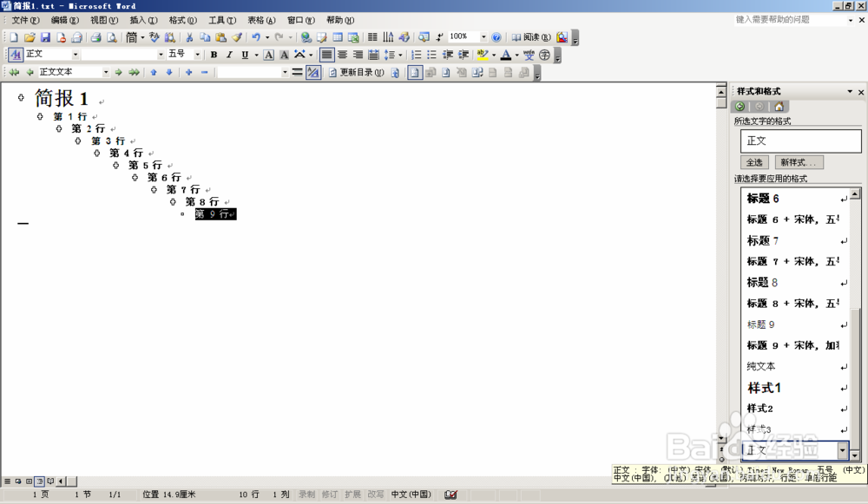Viewport: 868px width, 504px height.
Task: Open the File menu
Action: click(25, 20)
